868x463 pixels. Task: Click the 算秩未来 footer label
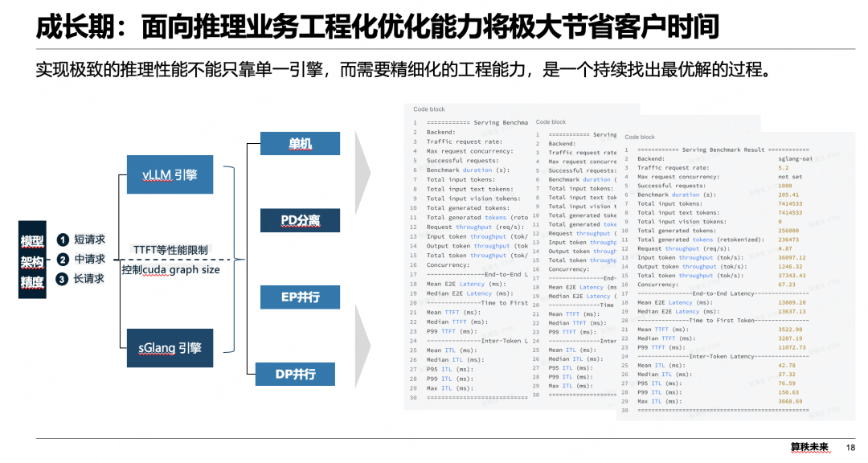(809, 447)
